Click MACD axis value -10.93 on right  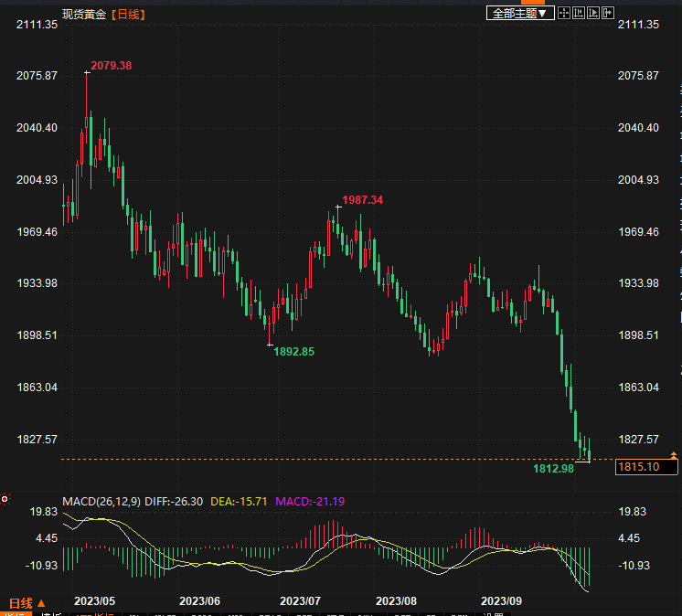(634, 566)
